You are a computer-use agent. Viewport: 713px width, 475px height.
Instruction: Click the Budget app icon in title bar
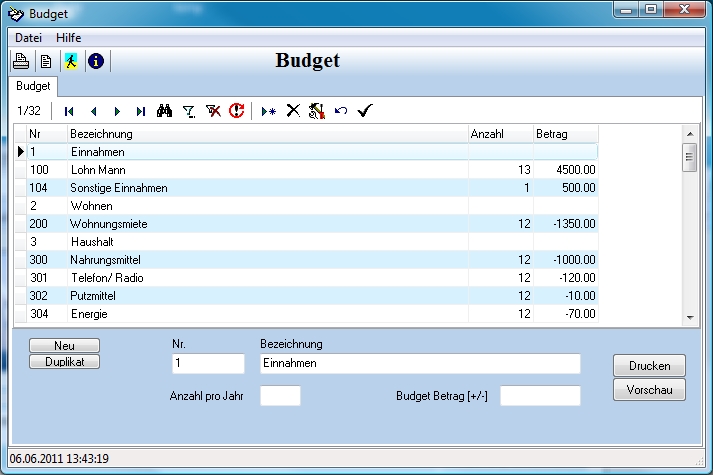pyautogui.click(x=15, y=14)
